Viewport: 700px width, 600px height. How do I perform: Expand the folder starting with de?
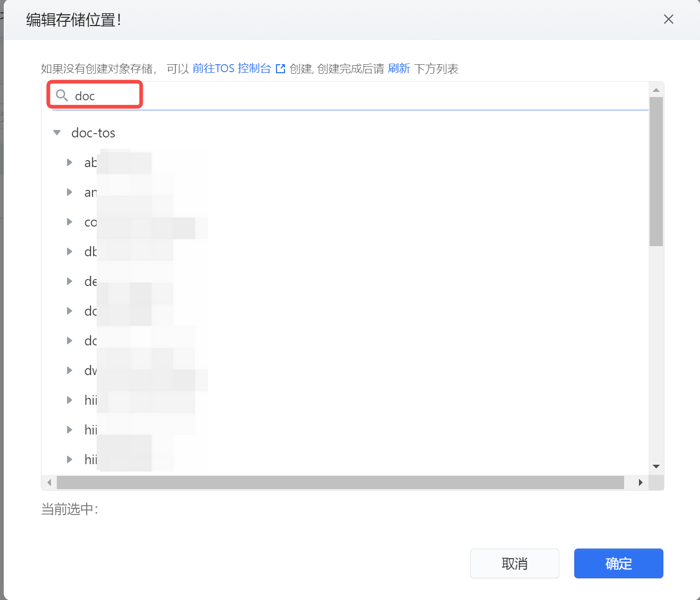[x=70, y=281]
